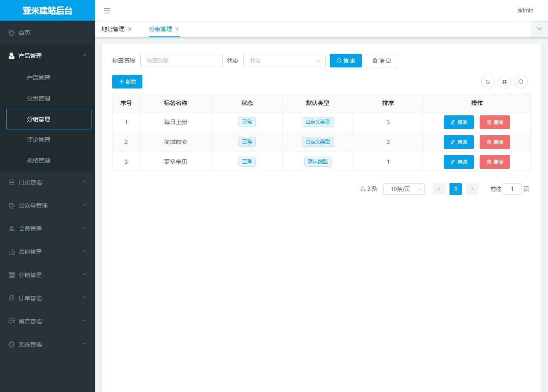The height and width of the screenshot is (392, 548).
Task: Collapse sidebar with the hamburger menu icon
Action: [107, 11]
